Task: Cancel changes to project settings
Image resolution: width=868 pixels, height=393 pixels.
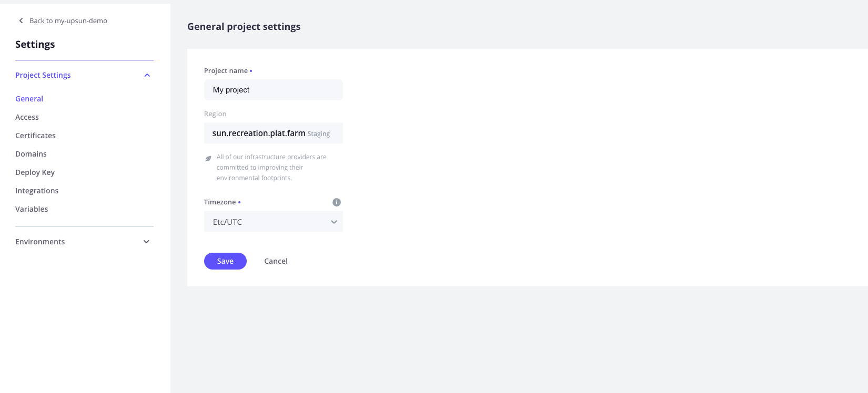Action: point(276,261)
